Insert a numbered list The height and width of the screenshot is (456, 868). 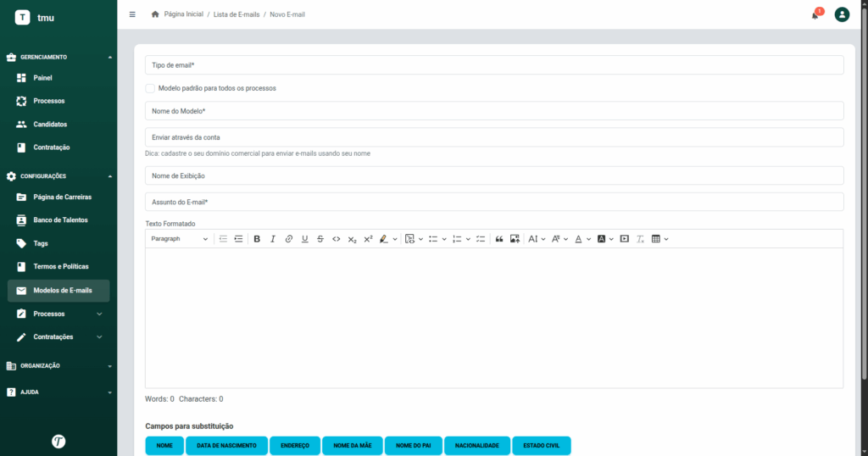[x=457, y=239]
